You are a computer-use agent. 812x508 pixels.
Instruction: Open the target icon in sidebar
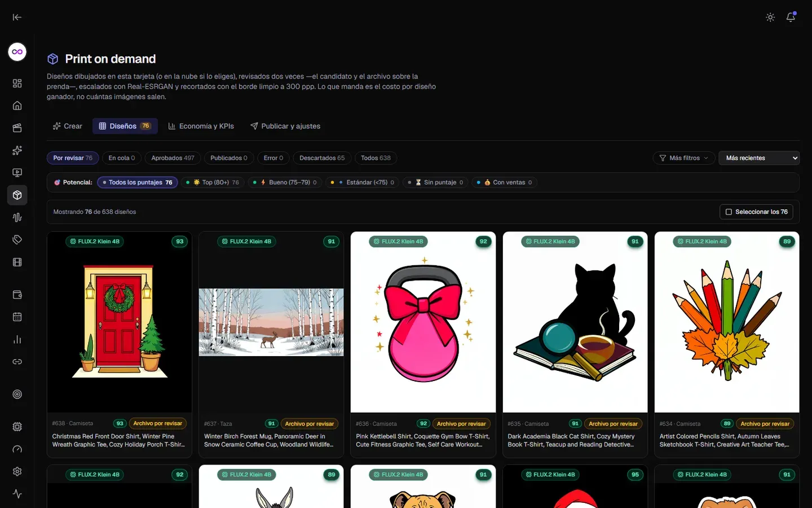pos(17,395)
